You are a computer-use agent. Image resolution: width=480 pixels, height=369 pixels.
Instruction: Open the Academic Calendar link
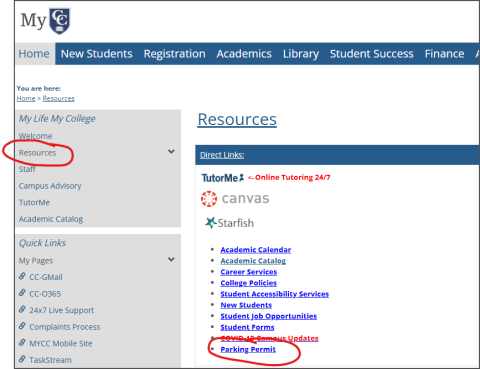pyautogui.click(x=256, y=250)
